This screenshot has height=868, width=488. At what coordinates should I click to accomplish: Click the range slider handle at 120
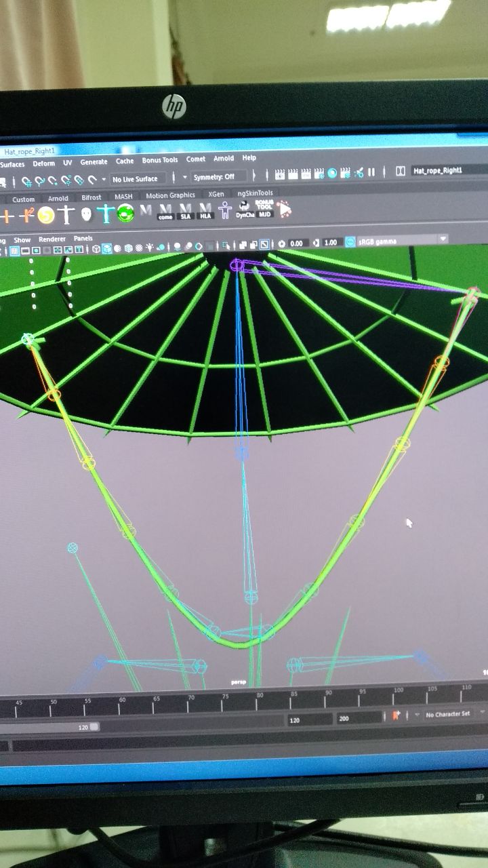(94, 727)
